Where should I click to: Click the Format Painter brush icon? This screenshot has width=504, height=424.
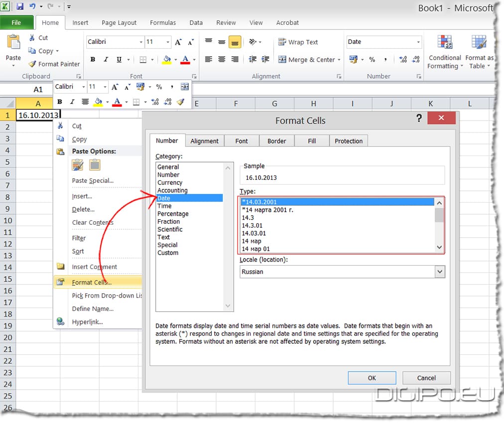click(32, 64)
